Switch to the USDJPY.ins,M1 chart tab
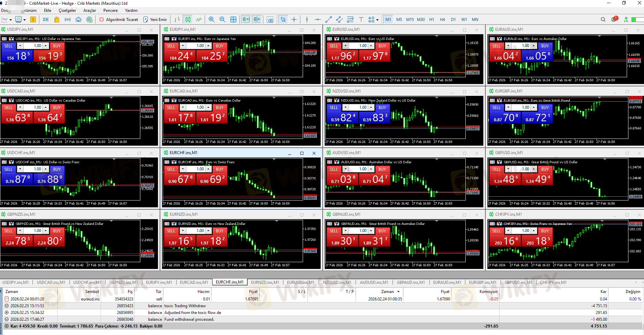 [16, 282]
